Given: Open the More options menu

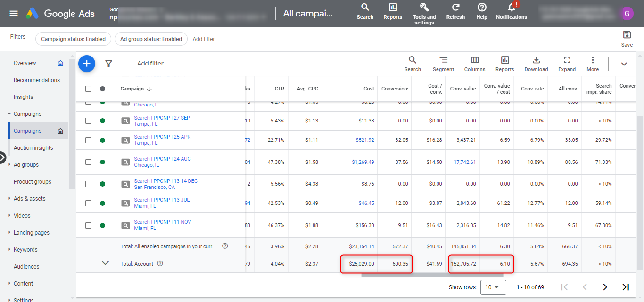Looking at the screenshot, I should [x=593, y=64].
